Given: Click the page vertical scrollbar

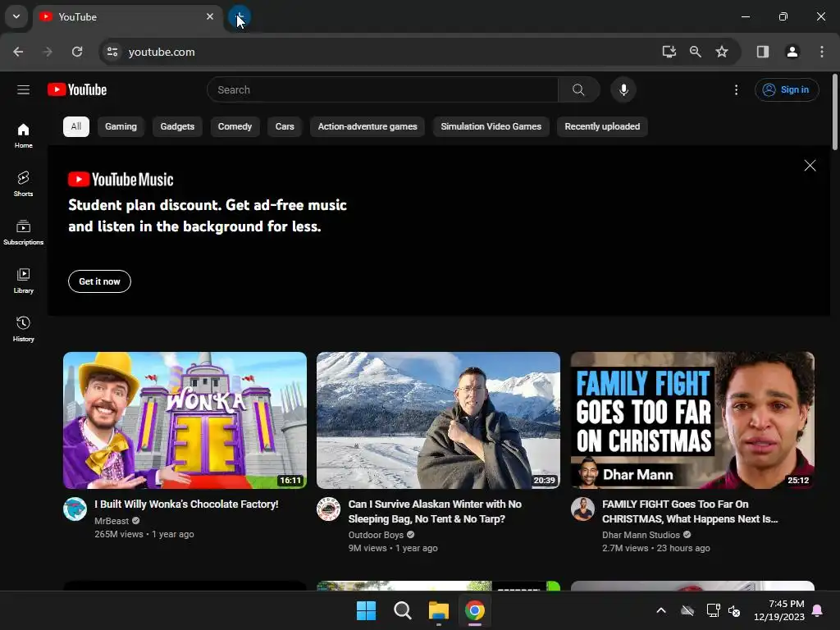Looking at the screenshot, I should pos(835,112).
